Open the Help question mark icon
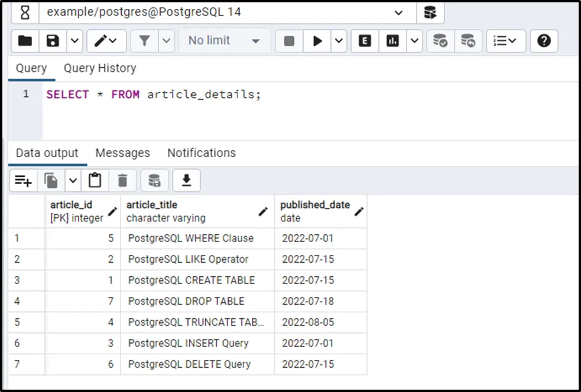 pyautogui.click(x=544, y=41)
